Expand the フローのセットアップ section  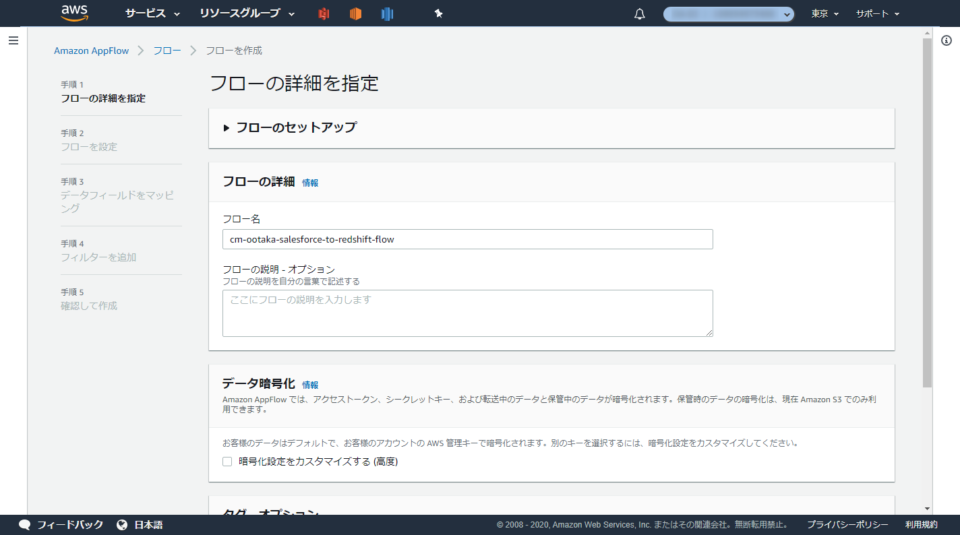(290, 127)
